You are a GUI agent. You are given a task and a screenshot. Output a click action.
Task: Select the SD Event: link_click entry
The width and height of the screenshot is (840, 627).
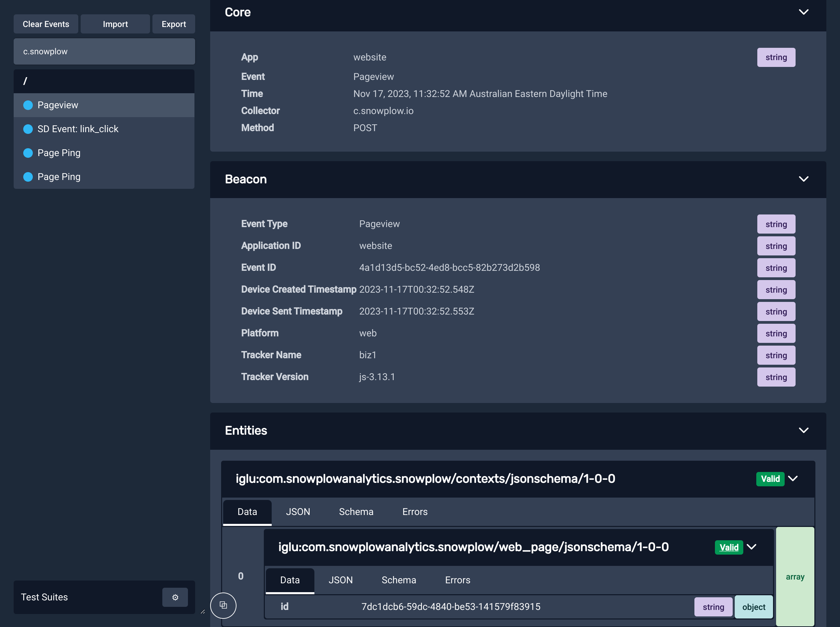[78, 129]
